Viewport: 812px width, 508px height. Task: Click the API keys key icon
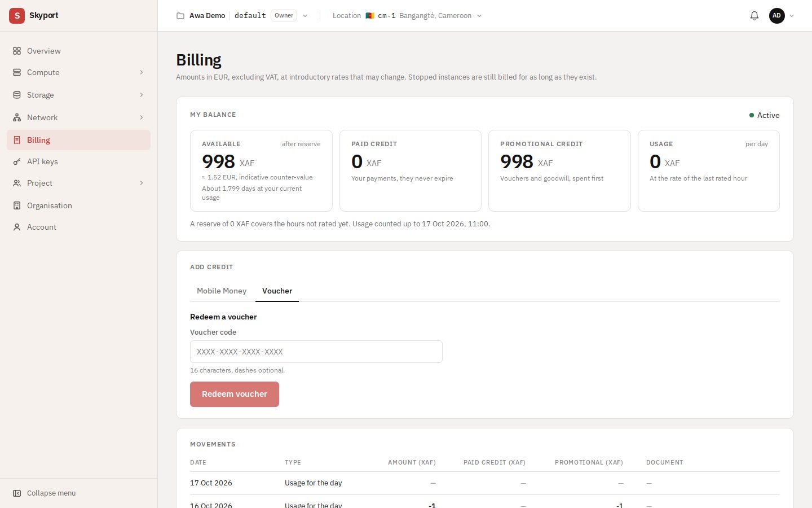(17, 161)
